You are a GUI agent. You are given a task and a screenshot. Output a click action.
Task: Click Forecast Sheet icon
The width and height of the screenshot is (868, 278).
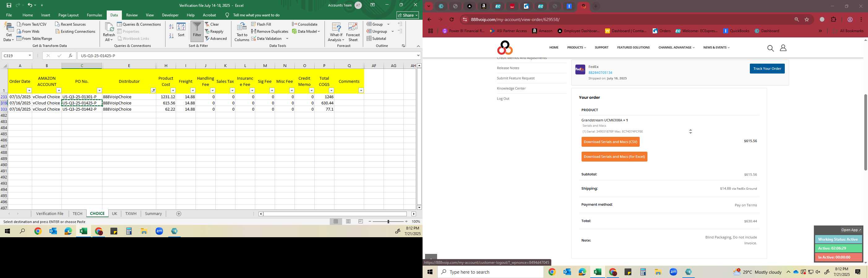coord(353,32)
